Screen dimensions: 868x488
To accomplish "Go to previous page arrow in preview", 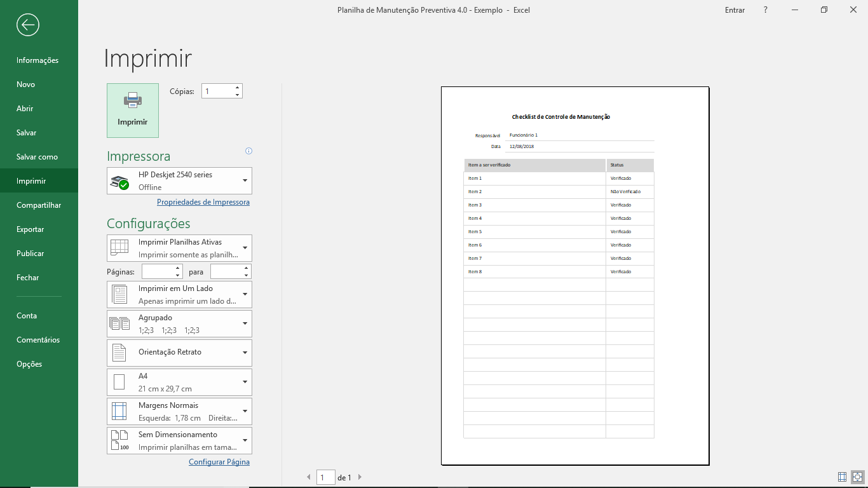I will click(309, 477).
